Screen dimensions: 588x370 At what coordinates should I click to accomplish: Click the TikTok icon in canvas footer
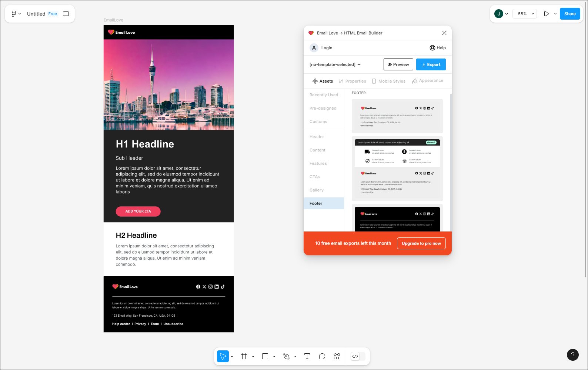point(223,287)
